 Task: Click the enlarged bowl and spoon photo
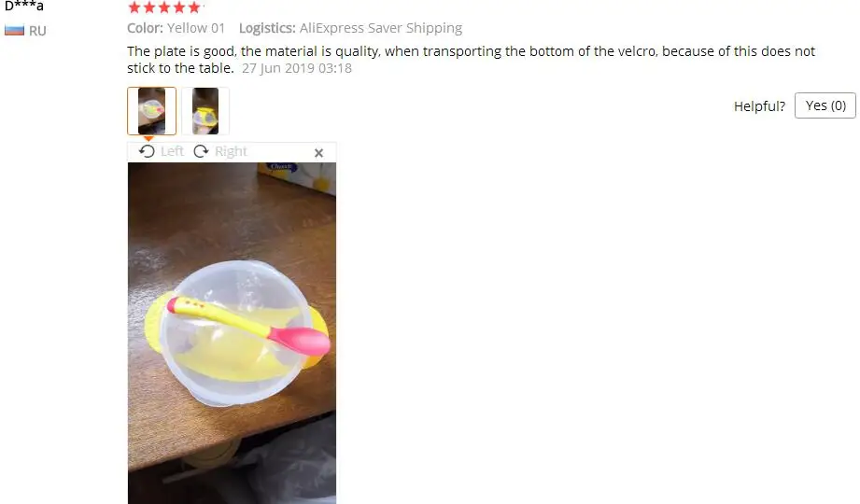tap(232, 333)
